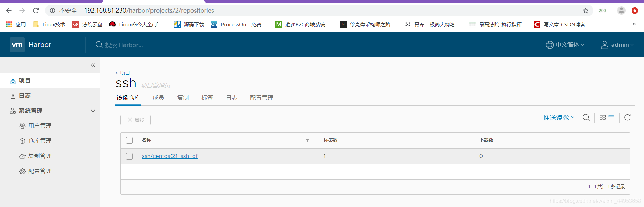This screenshot has height=207, width=644.
Task: Click the 1-1共计1条记录 footer text
Action: [x=606, y=187]
